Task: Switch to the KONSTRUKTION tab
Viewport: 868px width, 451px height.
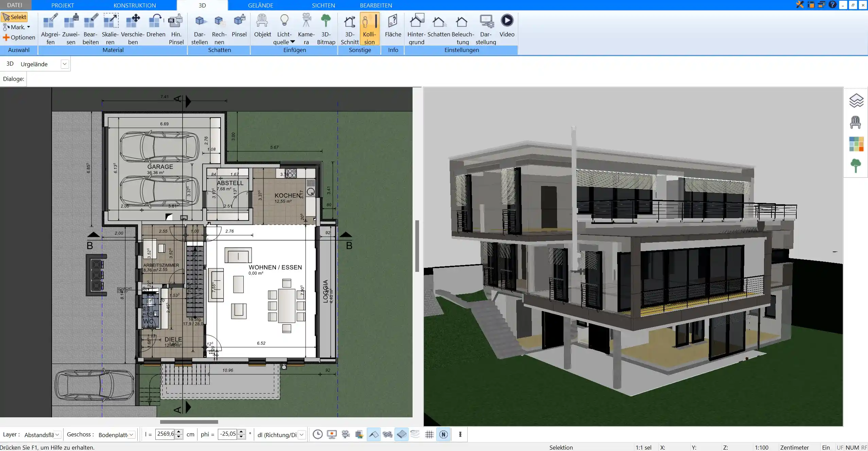Action: pos(135,5)
